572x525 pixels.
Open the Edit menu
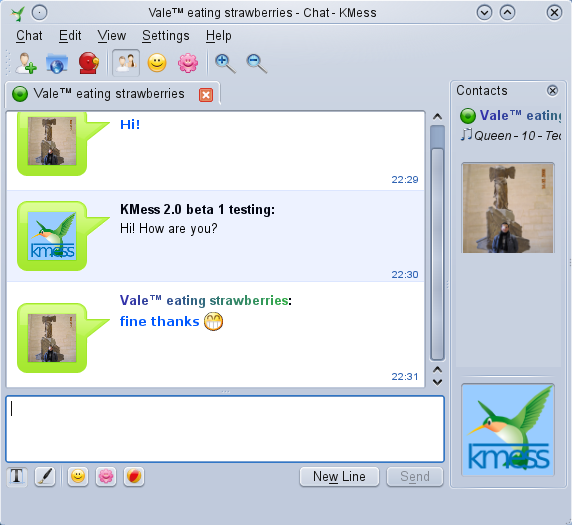70,36
